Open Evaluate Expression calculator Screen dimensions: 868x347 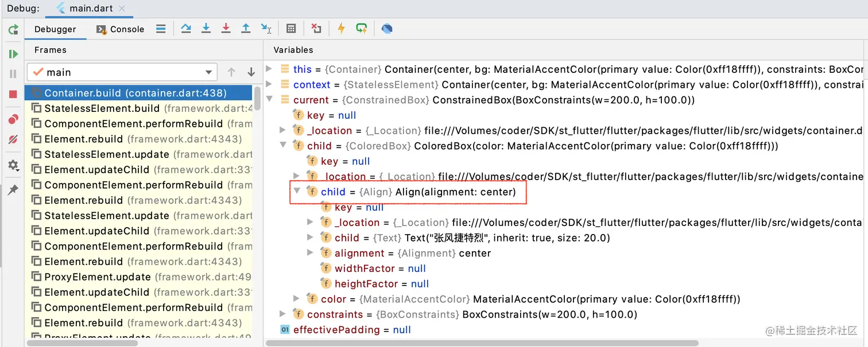pos(291,28)
